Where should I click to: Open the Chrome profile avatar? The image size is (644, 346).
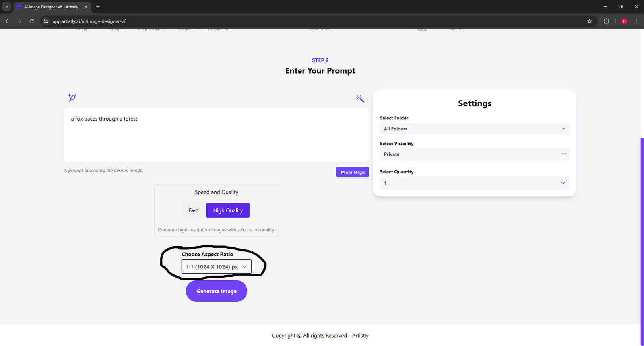(624, 21)
